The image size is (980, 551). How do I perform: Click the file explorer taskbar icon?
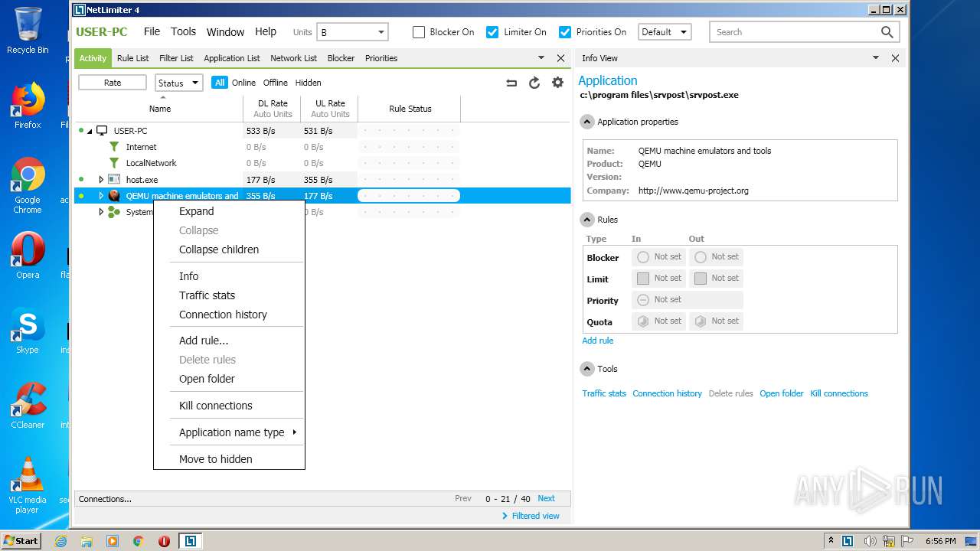pyautogui.click(x=87, y=541)
